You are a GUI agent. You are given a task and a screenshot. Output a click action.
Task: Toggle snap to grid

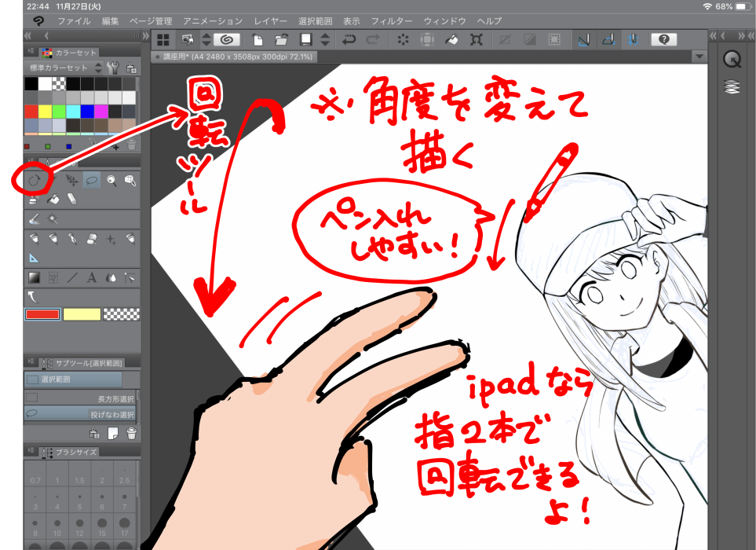tap(633, 39)
